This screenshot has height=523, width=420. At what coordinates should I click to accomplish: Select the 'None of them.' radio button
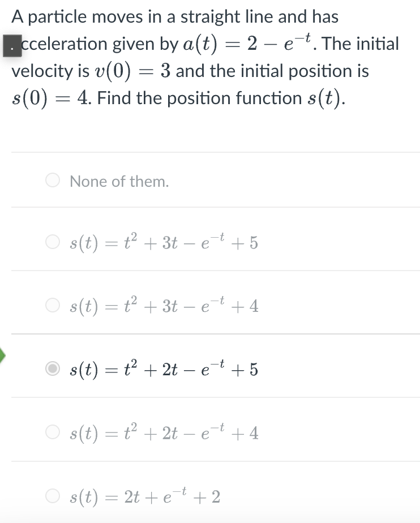[x=52, y=180]
